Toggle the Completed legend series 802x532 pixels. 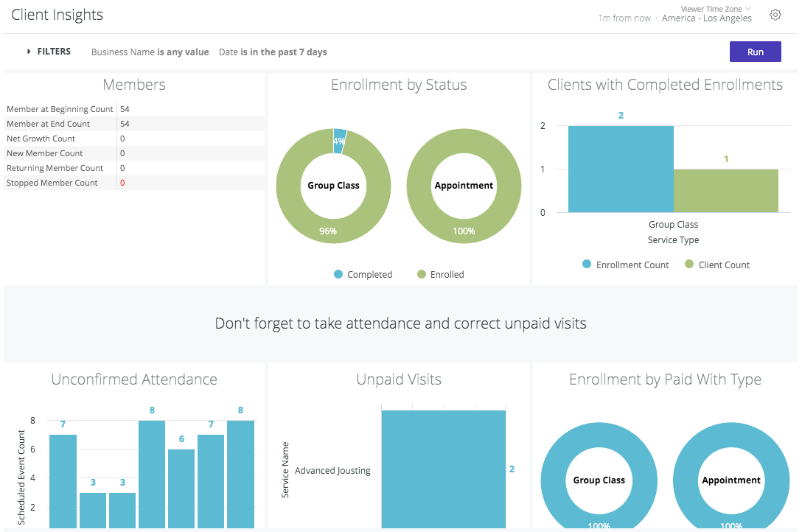(x=369, y=274)
